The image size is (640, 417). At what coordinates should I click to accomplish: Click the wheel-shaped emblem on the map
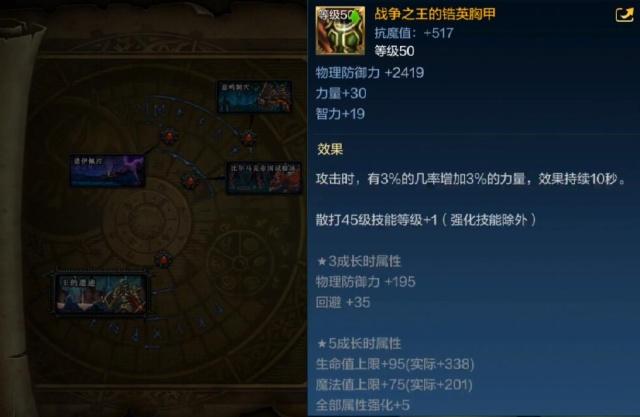click(240, 260)
